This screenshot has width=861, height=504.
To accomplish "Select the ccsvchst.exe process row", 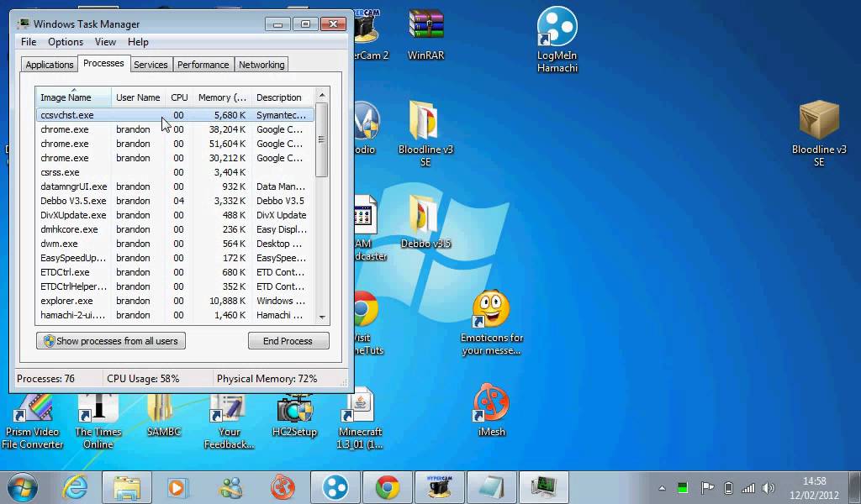I will [x=175, y=115].
